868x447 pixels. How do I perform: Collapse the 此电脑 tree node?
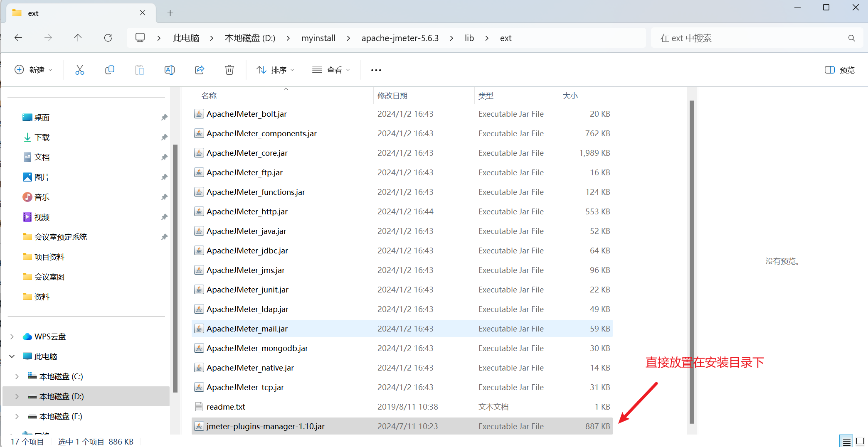point(12,356)
